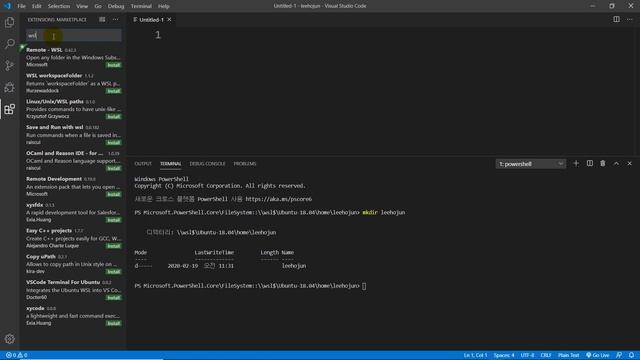640x360 pixels.
Task: Split the terminal pane
Action: 589,163
